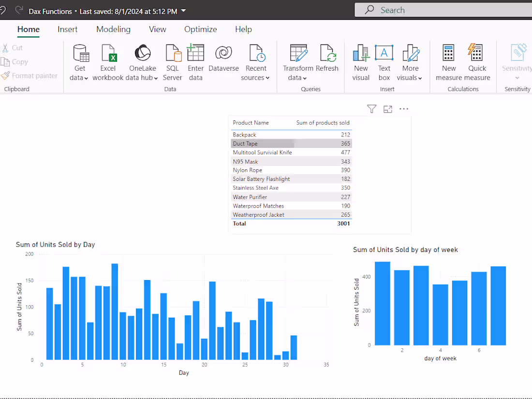The height and width of the screenshot is (399, 532).
Task: Click the Copy button in Clipboard group
Action: 19,61
